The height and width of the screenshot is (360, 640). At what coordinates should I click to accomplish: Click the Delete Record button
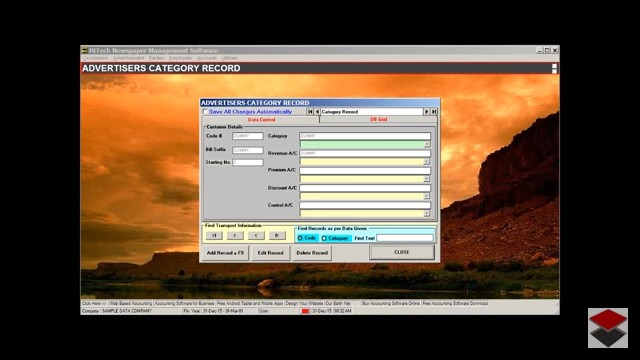[312, 253]
